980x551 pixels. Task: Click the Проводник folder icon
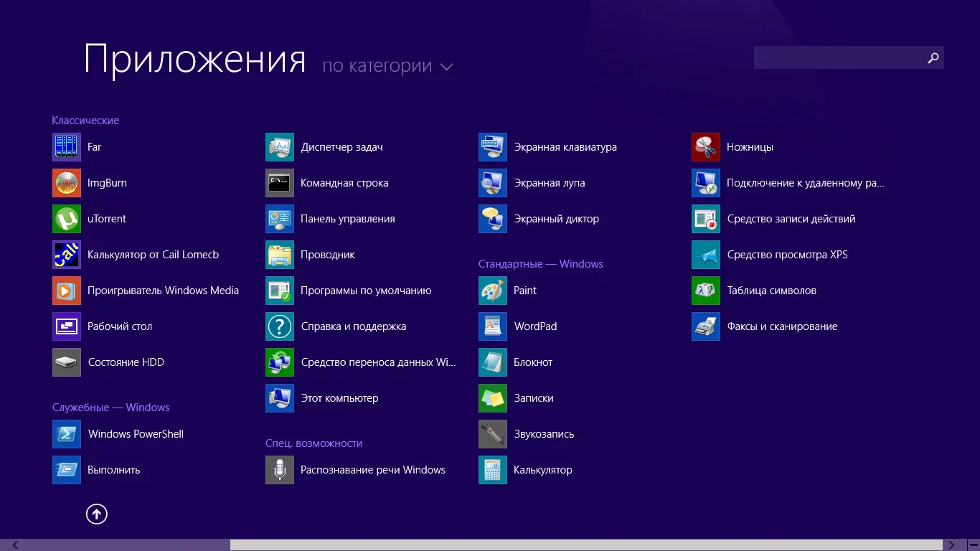pos(280,255)
